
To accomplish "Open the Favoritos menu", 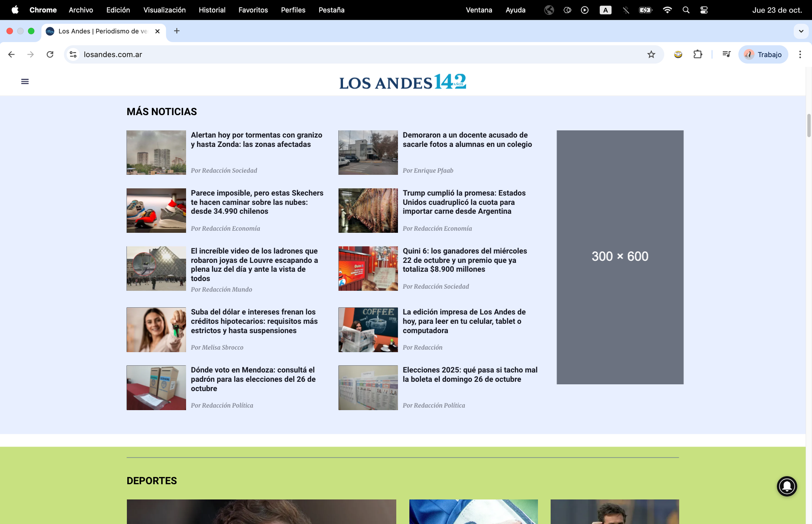I will tap(253, 10).
